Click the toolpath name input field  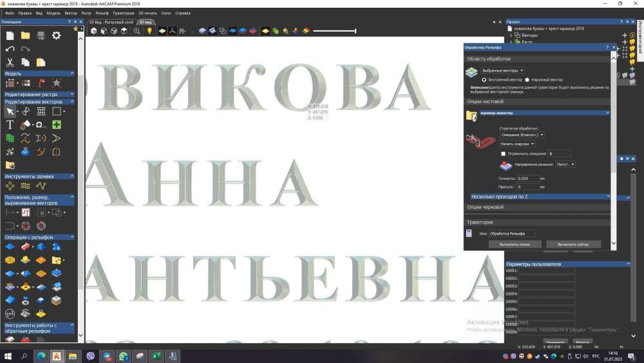point(511,233)
